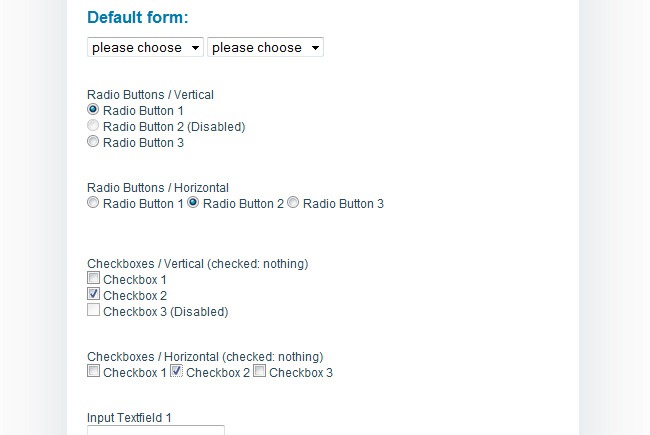Select vertical Radio Button 1
650x435 pixels.
tap(93, 110)
